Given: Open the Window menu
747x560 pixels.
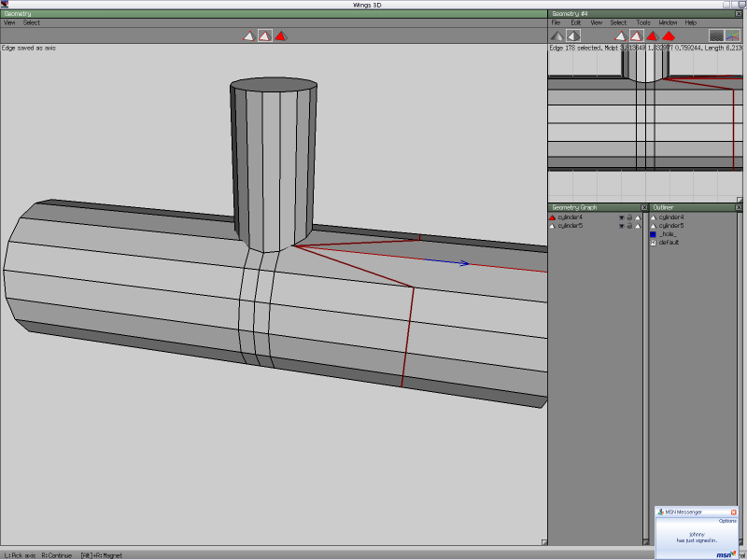Looking at the screenshot, I should (668, 22).
